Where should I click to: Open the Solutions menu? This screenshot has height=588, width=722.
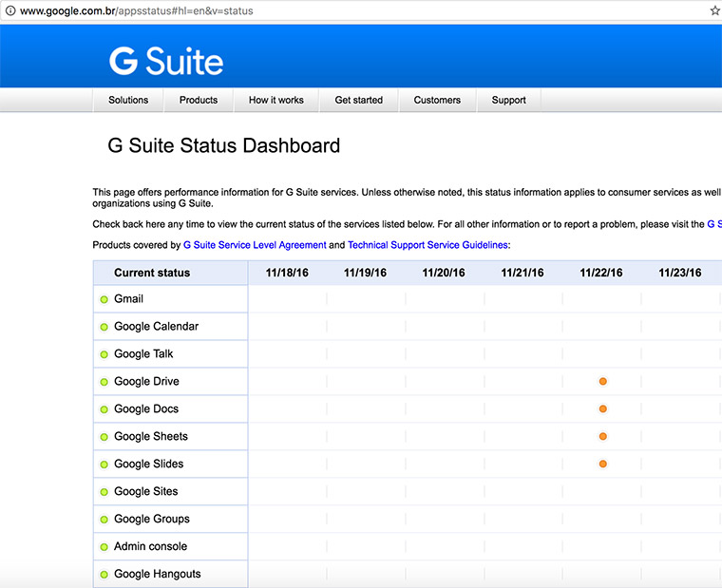(128, 100)
